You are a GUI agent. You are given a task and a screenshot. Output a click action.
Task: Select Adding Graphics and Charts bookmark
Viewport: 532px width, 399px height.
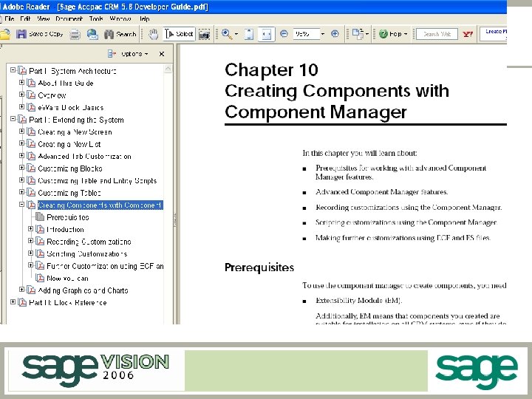(83, 291)
